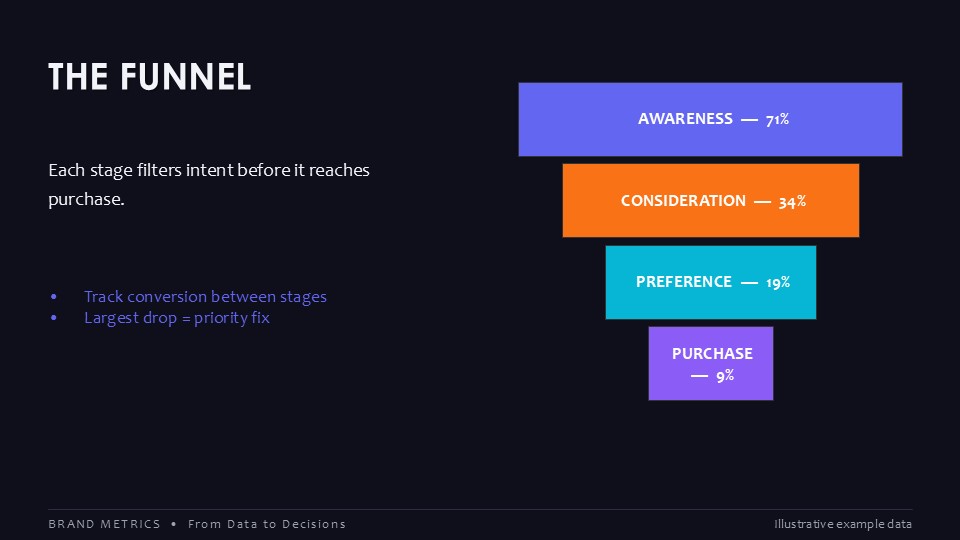Viewport: 960px width, 540px height.
Task: Click the bullet dot beside Track conversion
Action: 54,297
